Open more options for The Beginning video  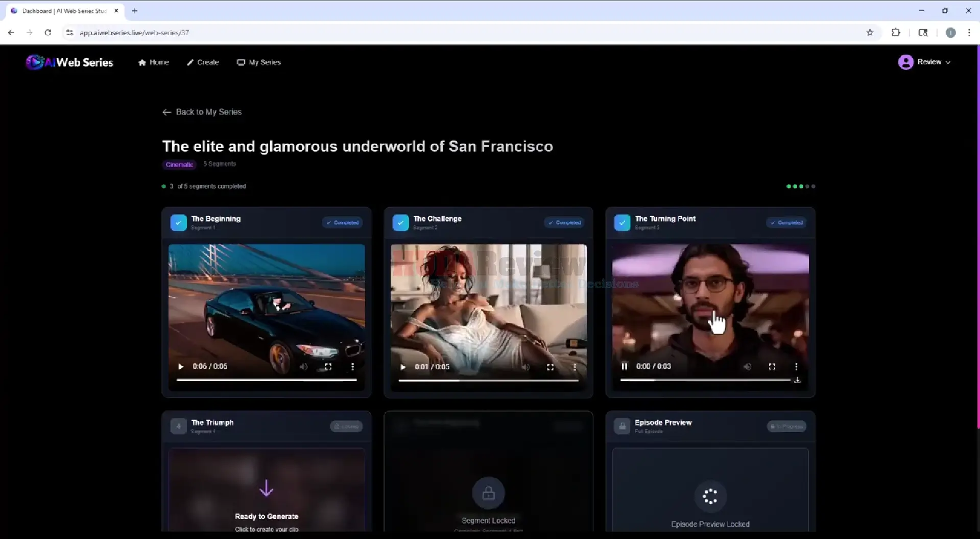352,367
